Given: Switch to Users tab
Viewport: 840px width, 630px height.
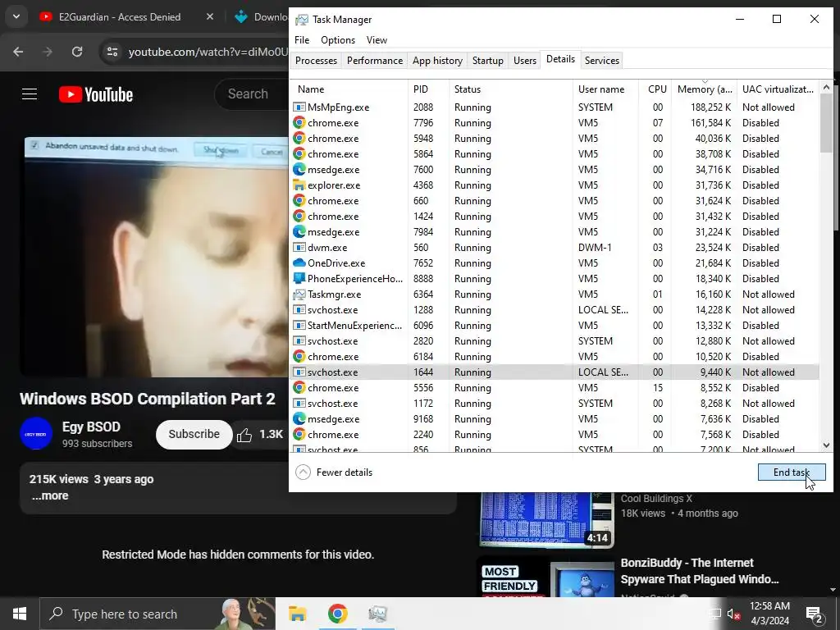Looking at the screenshot, I should (x=524, y=61).
